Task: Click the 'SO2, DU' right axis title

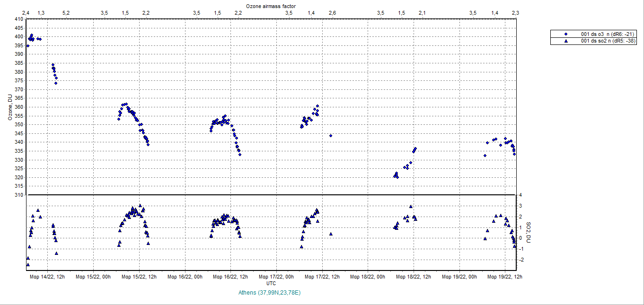Action: tap(529, 231)
